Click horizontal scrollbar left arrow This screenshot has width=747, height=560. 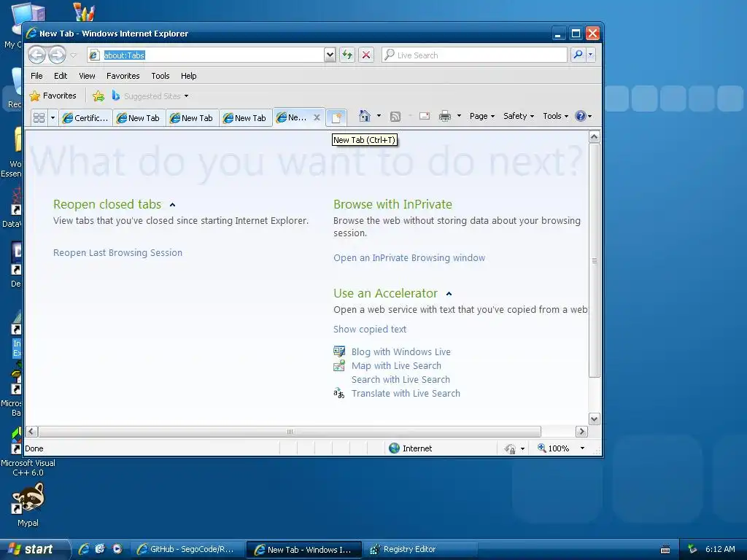point(32,432)
